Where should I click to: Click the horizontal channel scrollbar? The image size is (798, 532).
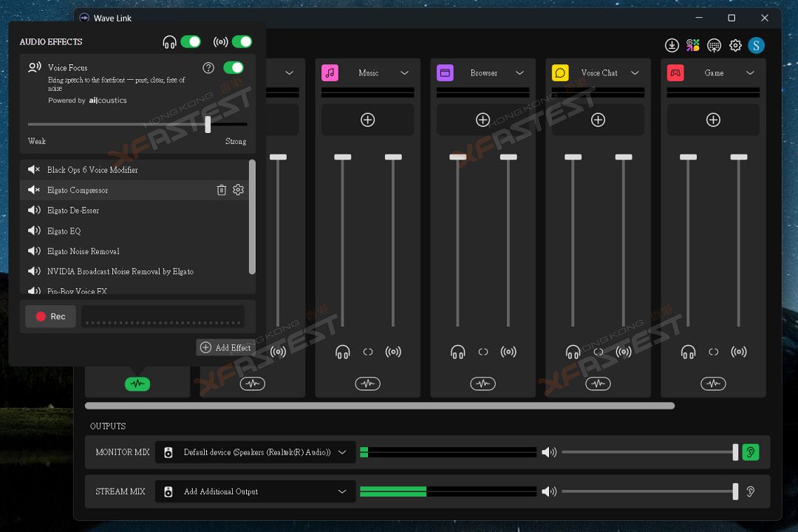380,406
